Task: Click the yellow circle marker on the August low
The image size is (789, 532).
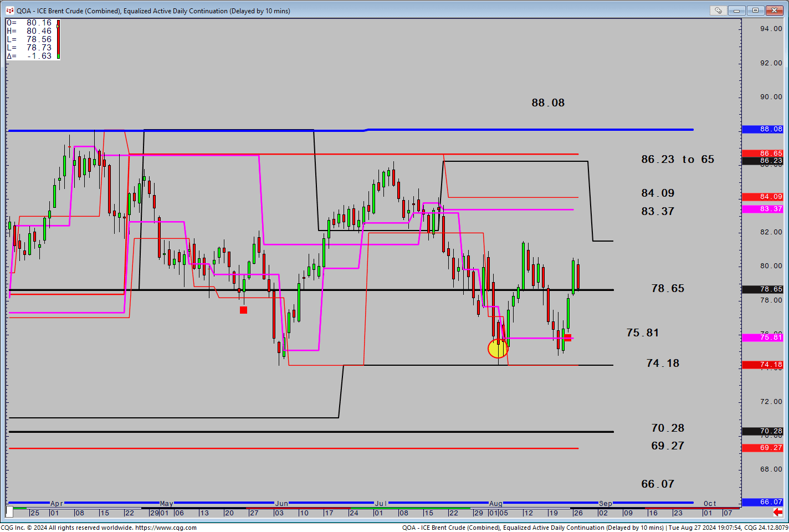Action: 498,349
